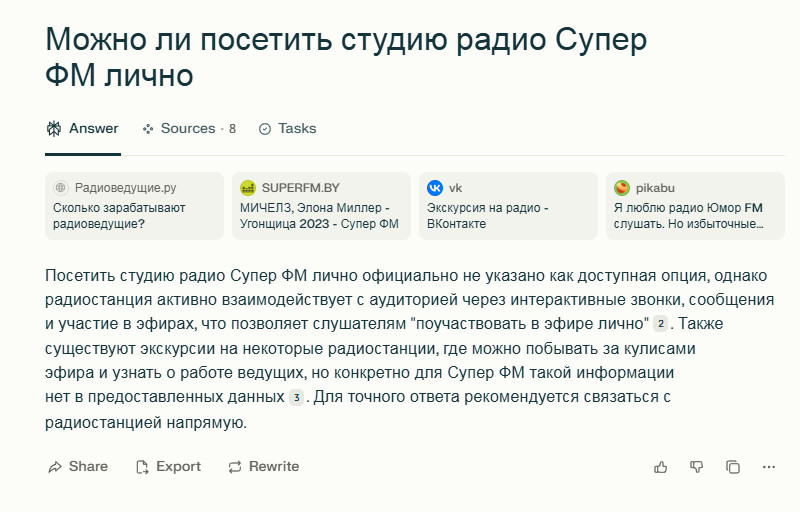Switch to the Sources tab

click(189, 129)
